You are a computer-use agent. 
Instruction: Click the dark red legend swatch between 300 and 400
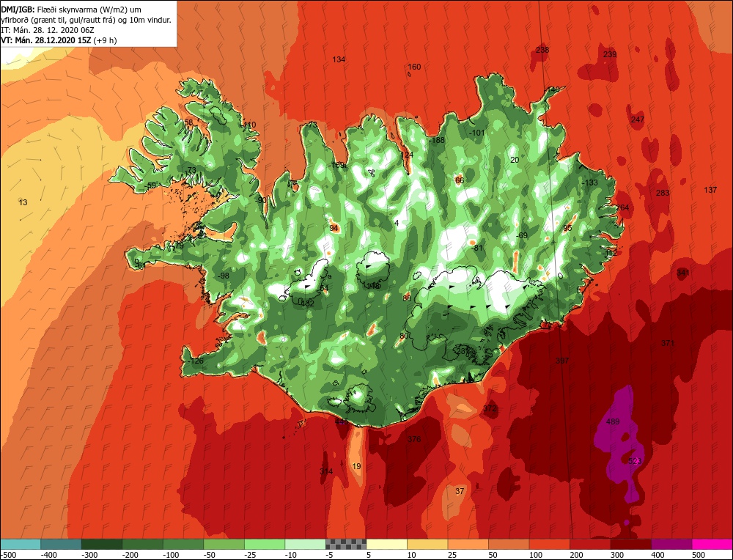click(x=631, y=544)
